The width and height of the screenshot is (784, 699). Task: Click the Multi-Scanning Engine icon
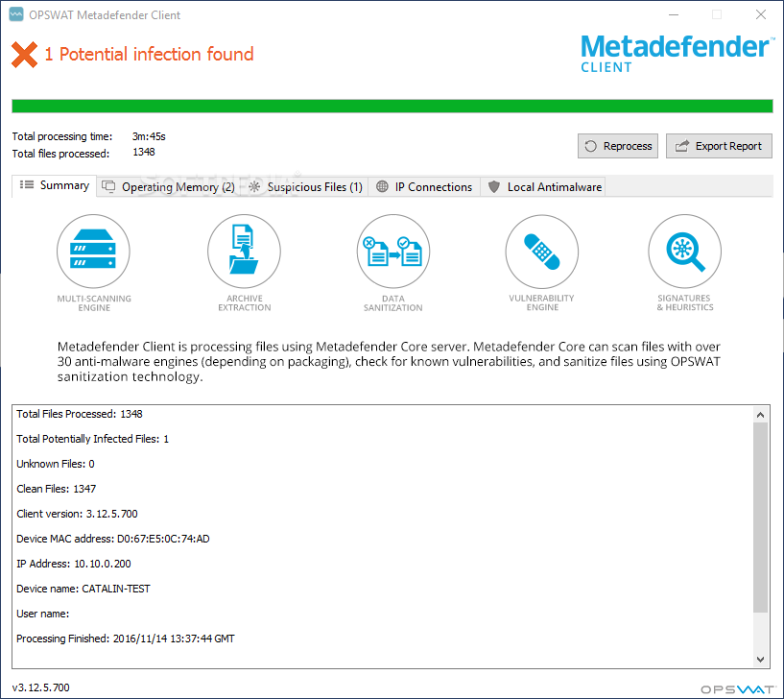(93, 252)
